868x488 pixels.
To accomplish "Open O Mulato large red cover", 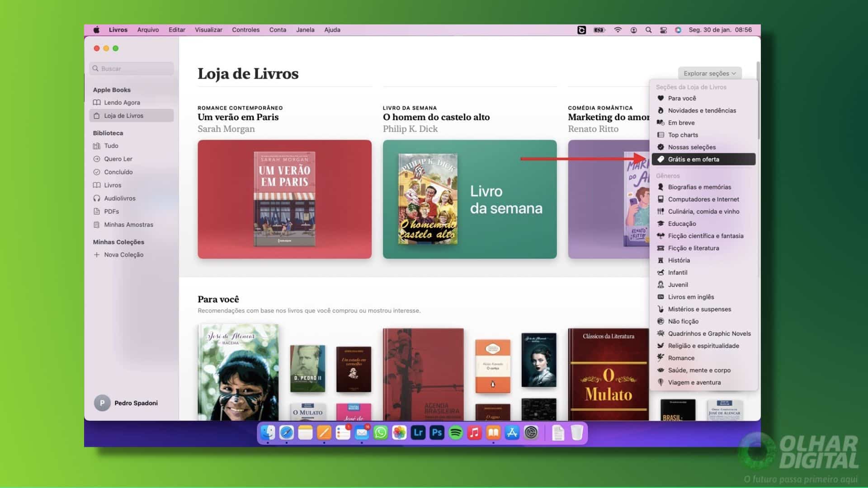I will click(609, 375).
